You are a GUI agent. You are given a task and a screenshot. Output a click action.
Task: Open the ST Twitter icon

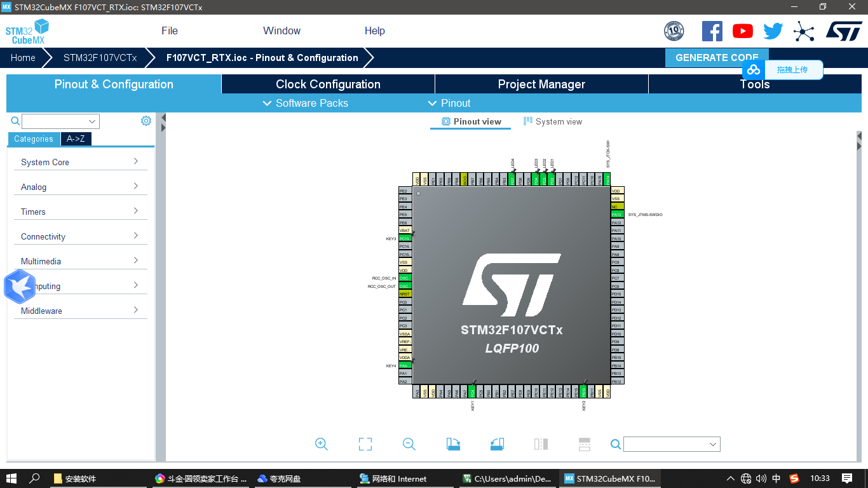(773, 31)
